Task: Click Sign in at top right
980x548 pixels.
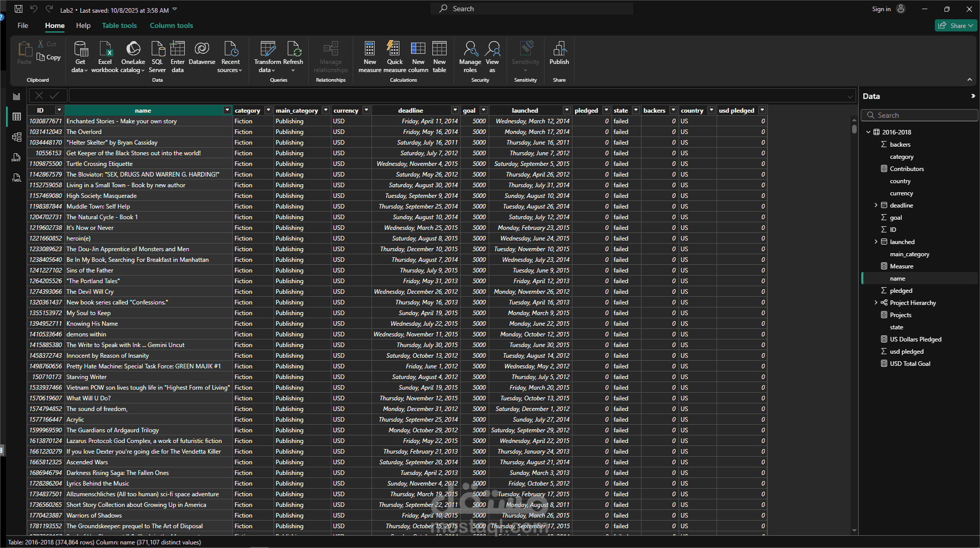Action: (882, 9)
